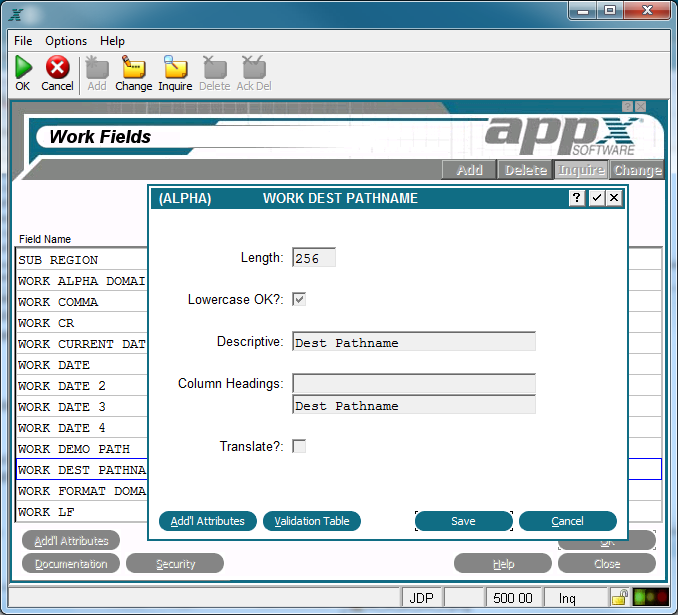Select the SUB REGION row
678x615 pixels.
(x=82, y=260)
